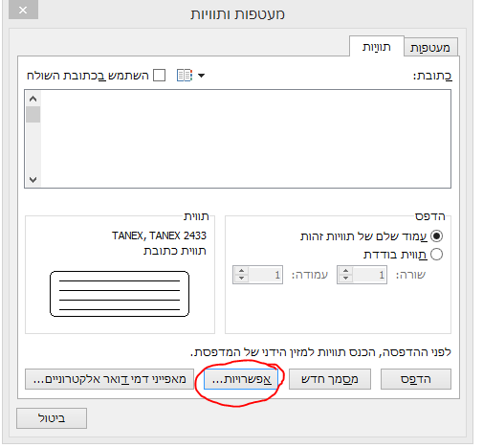Click the עמודה column number field
Viewport: 483px width, 448px height.
(x=265, y=275)
